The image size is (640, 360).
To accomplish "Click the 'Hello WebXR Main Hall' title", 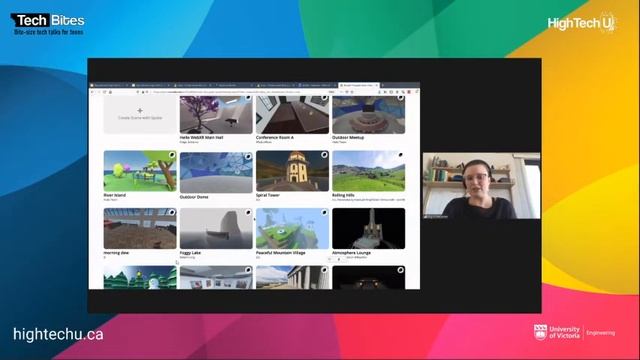I will coord(202,138).
